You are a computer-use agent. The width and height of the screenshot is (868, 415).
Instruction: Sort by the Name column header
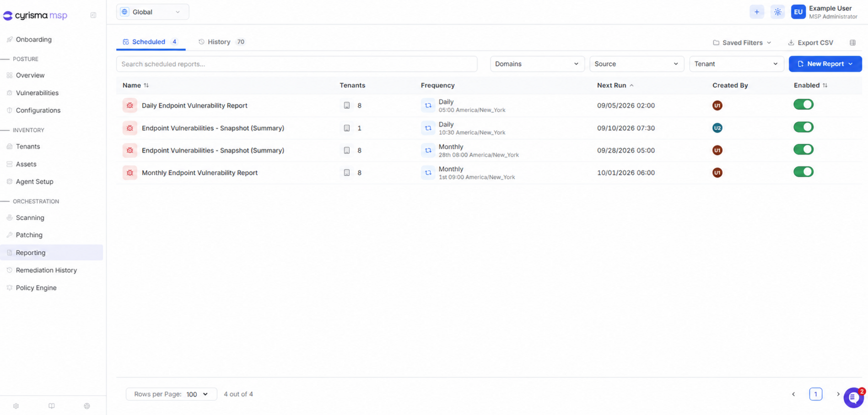coord(135,85)
